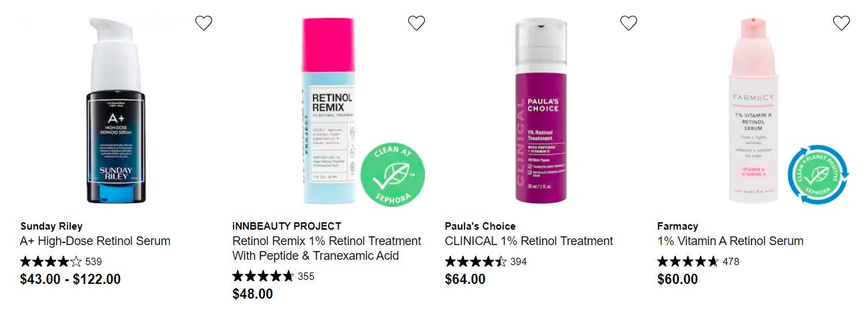Viewport: 868px width, 312px height.
Task: Click the Clean + Planet Positive blue badge
Action: coord(818,175)
